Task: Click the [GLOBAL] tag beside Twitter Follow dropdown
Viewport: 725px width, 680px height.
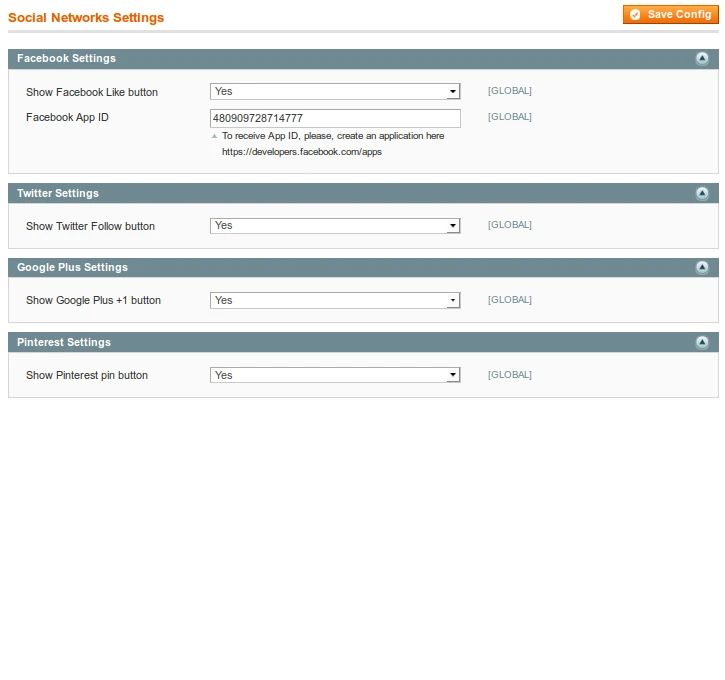Action: pos(510,225)
